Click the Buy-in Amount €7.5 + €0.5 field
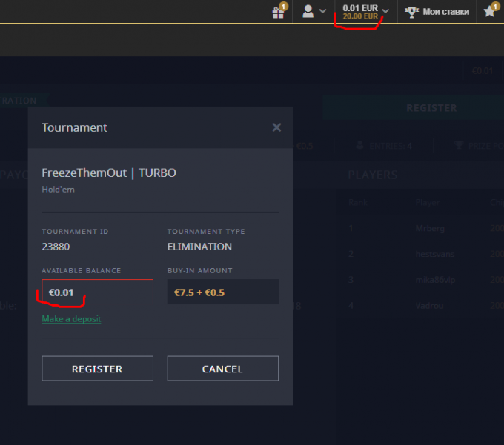 223,292
